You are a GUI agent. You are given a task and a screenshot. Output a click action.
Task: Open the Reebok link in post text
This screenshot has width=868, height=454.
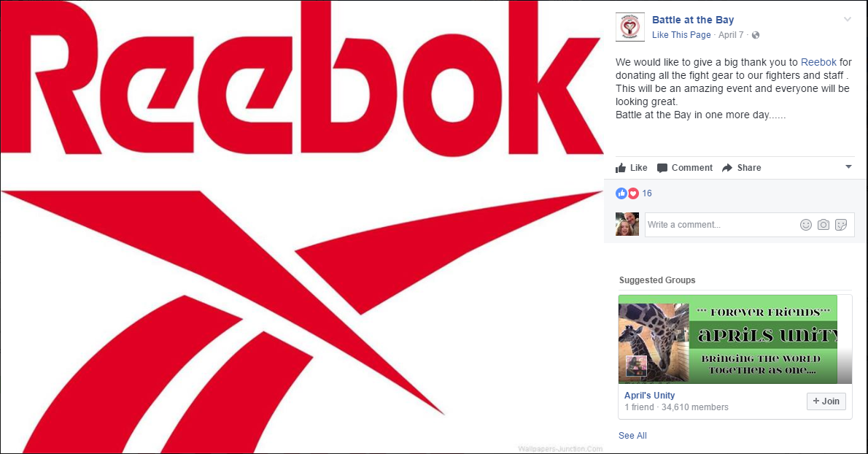818,62
